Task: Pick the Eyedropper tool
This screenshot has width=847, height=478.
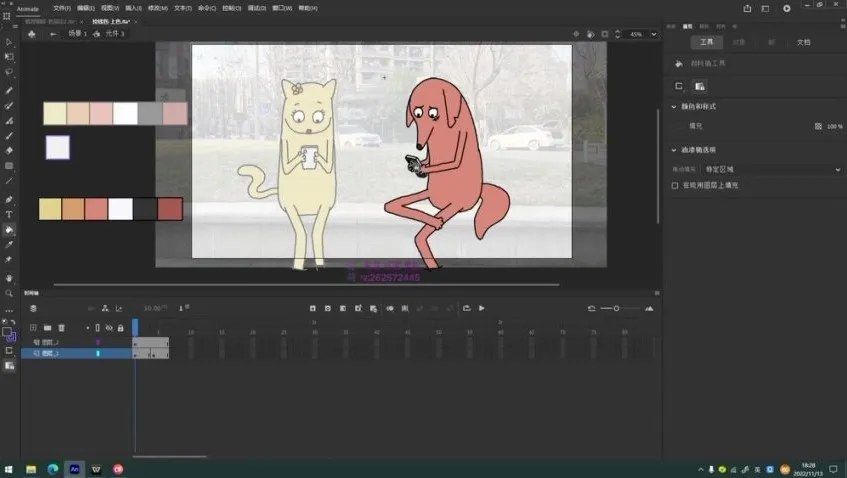Action: click(9, 244)
